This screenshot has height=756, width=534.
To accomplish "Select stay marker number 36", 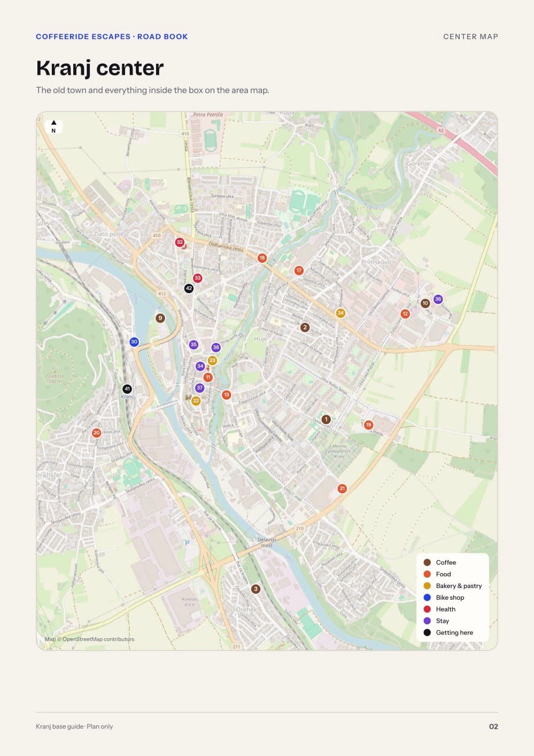I will click(x=438, y=299).
